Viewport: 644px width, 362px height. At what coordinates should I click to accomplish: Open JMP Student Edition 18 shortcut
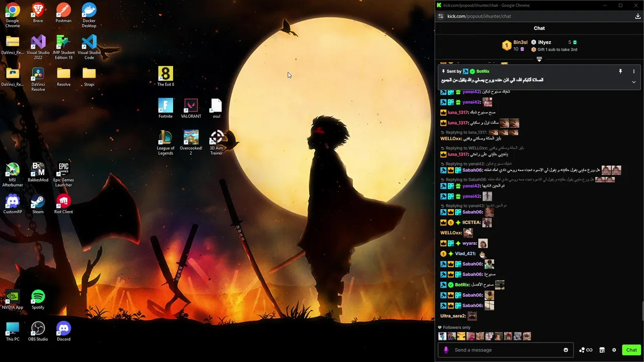point(63,47)
